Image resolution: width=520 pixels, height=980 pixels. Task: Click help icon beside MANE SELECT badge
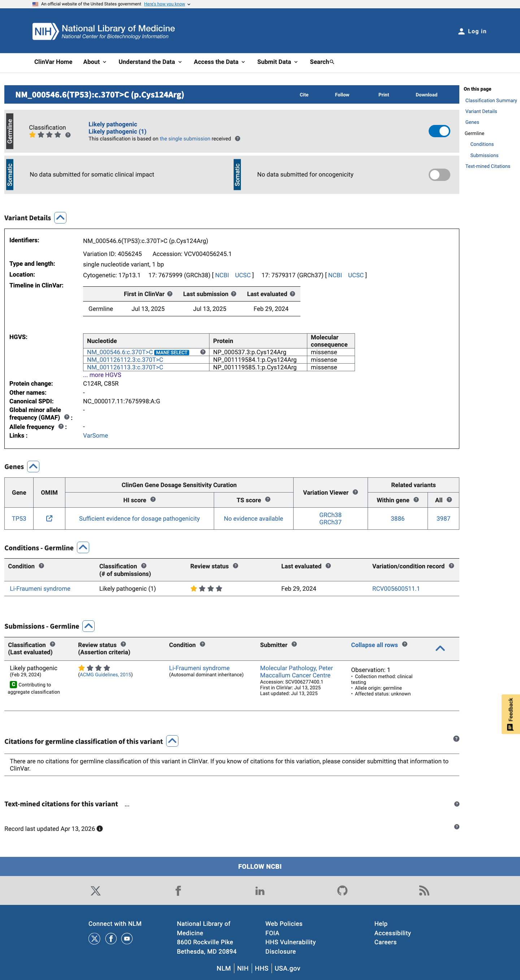(203, 352)
